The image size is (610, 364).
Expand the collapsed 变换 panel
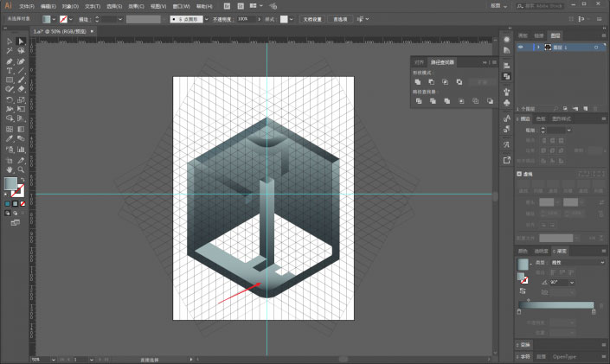coord(525,345)
